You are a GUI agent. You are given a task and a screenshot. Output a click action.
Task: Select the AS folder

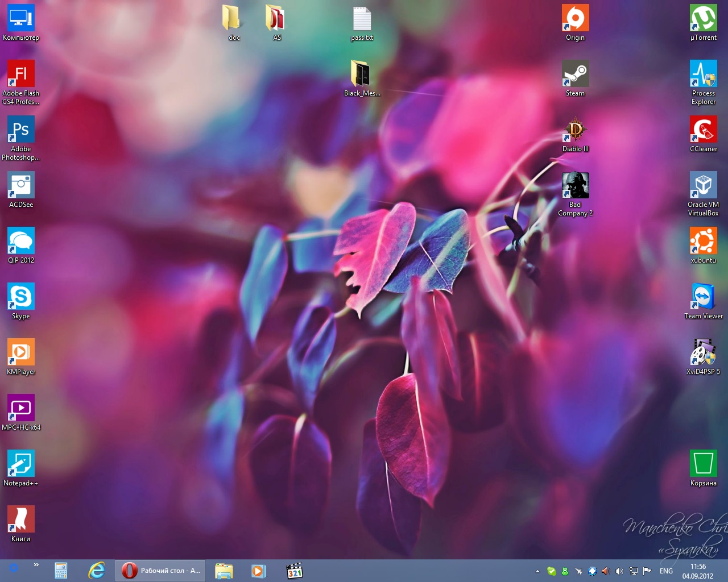pyautogui.click(x=277, y=23)
